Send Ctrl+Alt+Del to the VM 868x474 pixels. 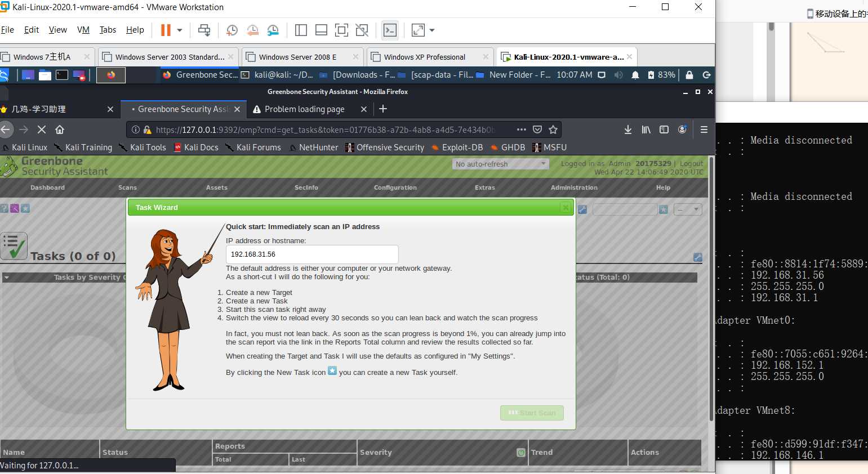pos(204,30)
